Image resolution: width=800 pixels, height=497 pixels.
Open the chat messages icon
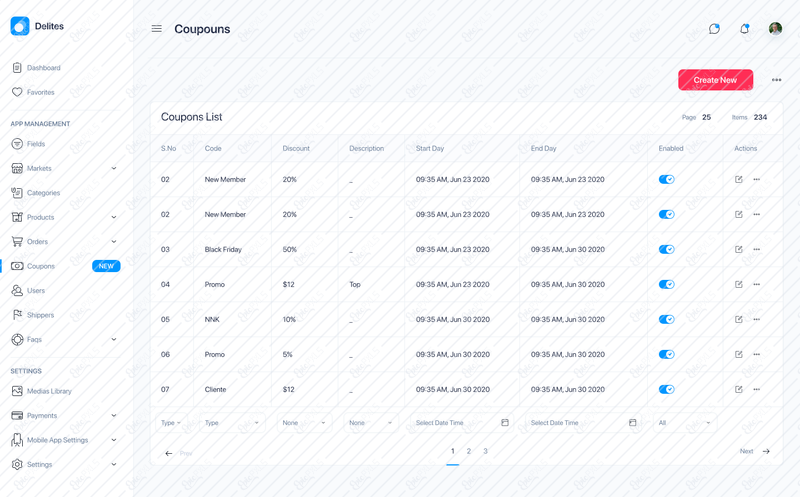coord(714,29)
